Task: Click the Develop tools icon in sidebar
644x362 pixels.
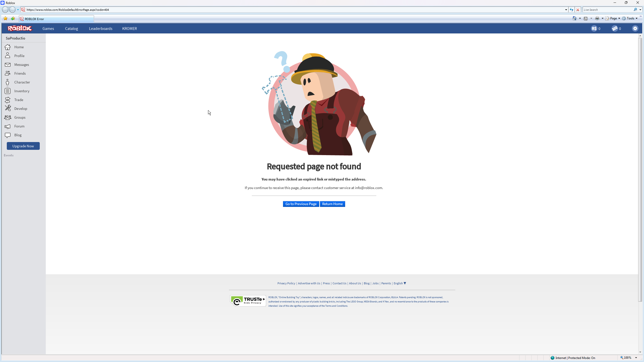Action: [8, 108]
